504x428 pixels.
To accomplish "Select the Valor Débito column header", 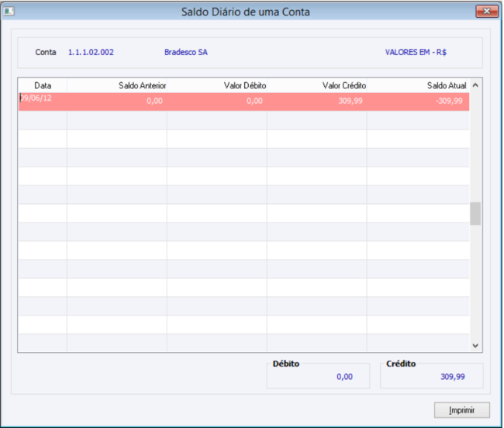I will coord(217,85).
